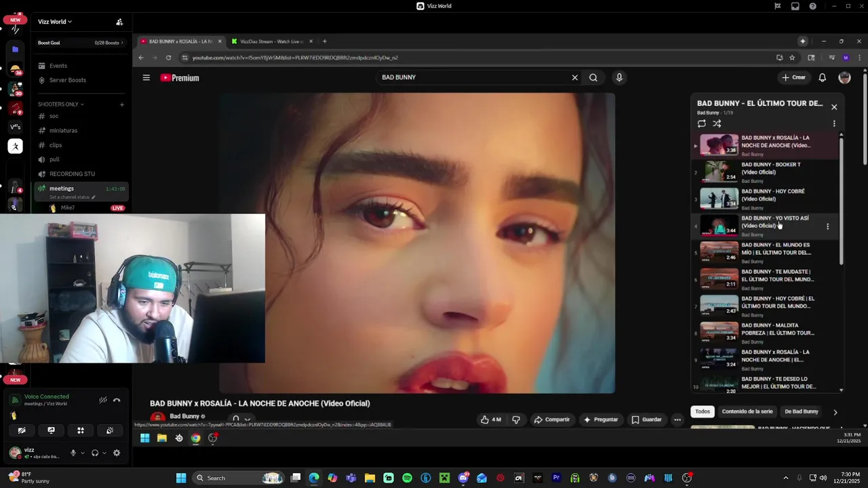Select De Bad Bunny chip
The height and width of the screenshot is (488, 868).
802,411
